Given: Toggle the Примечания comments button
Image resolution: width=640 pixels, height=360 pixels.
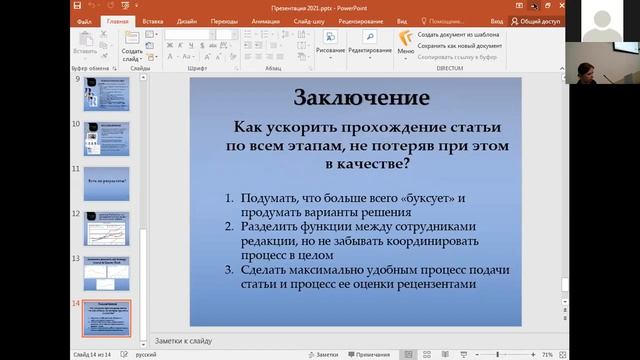Looking at the screenshot, I should (369, 355).
